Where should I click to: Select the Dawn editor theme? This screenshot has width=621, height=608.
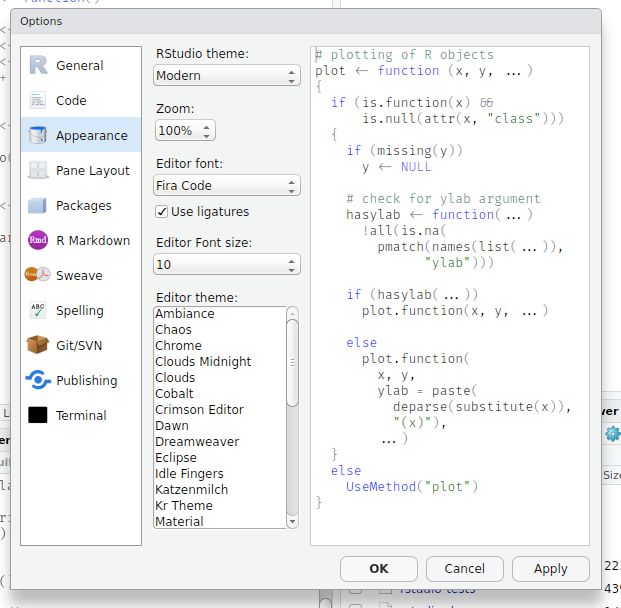(220, 426)
